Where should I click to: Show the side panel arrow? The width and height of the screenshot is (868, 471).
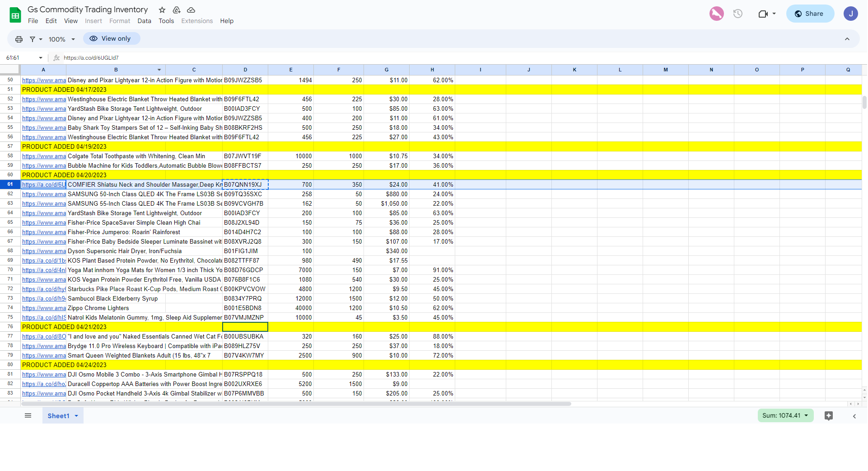point(854,416)
